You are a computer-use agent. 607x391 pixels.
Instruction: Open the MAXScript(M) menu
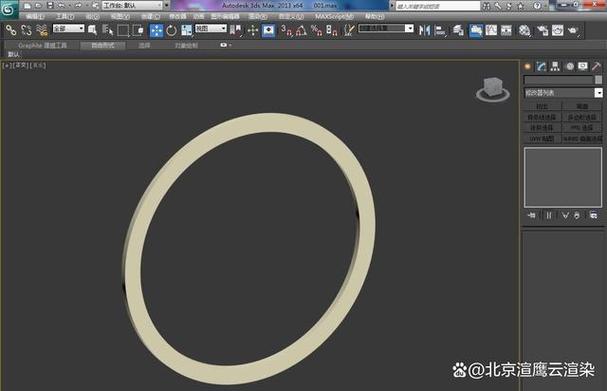tap(334, 17)
